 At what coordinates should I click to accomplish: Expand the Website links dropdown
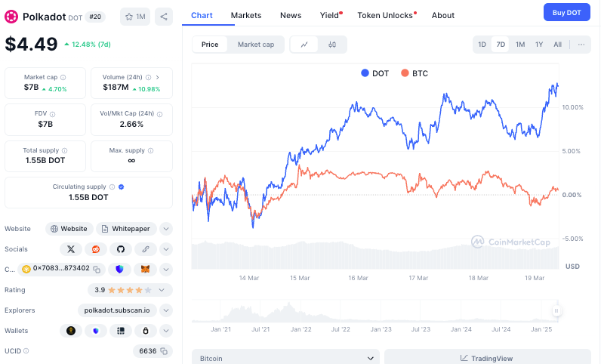click(166, 229)
